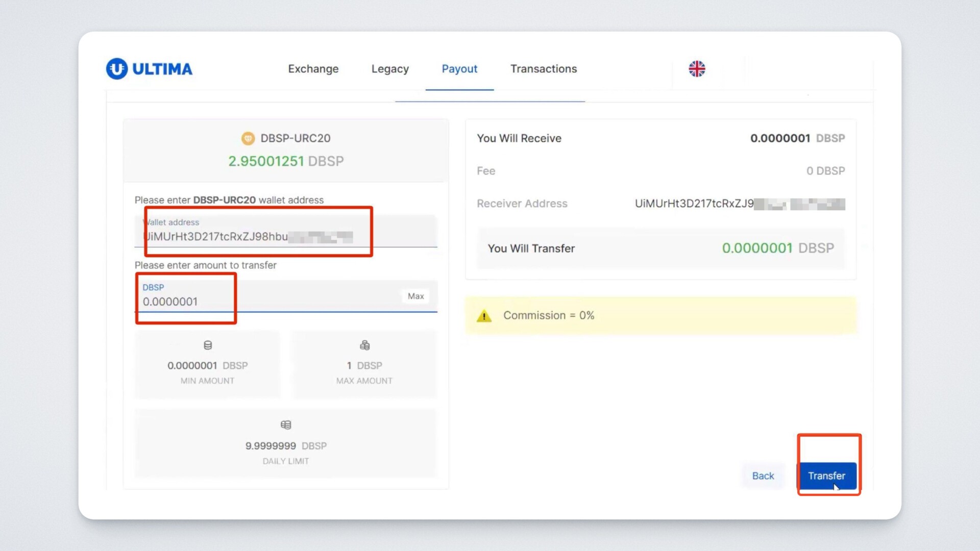This screenshot has width=980, height=551.
Task: Click the ULTIMA brand name text
Action: click(162, 69)
